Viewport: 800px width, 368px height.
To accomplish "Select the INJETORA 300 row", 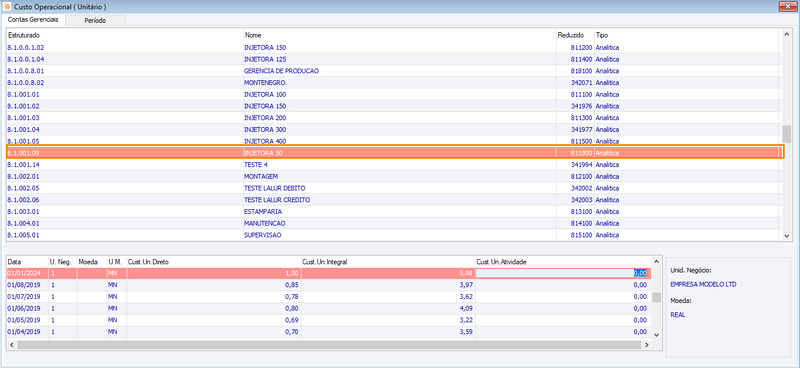I will pyautogui.click(x=393, y=130).
